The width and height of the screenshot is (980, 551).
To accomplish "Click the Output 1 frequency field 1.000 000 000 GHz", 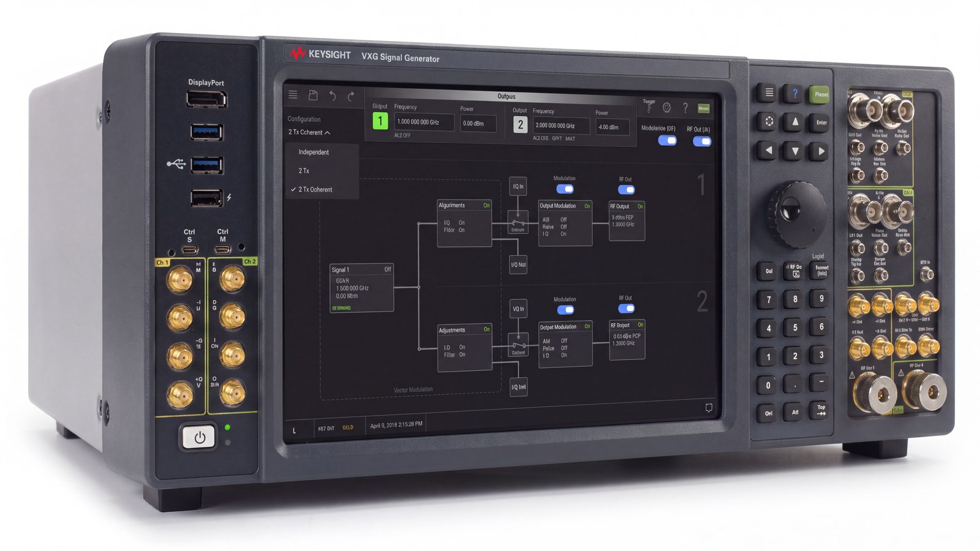I will (x=424, y=122).
